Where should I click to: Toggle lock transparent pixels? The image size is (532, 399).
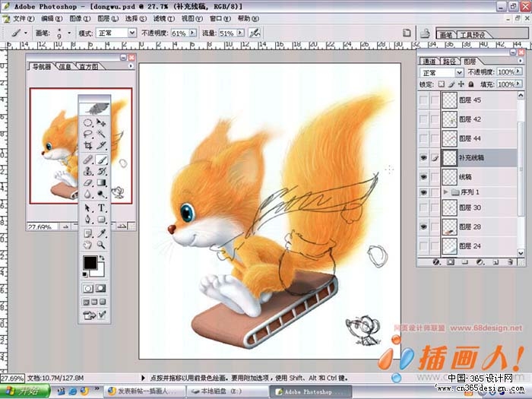(441, 84)
